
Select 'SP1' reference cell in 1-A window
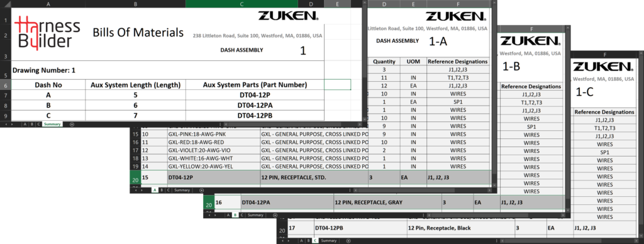458,101
